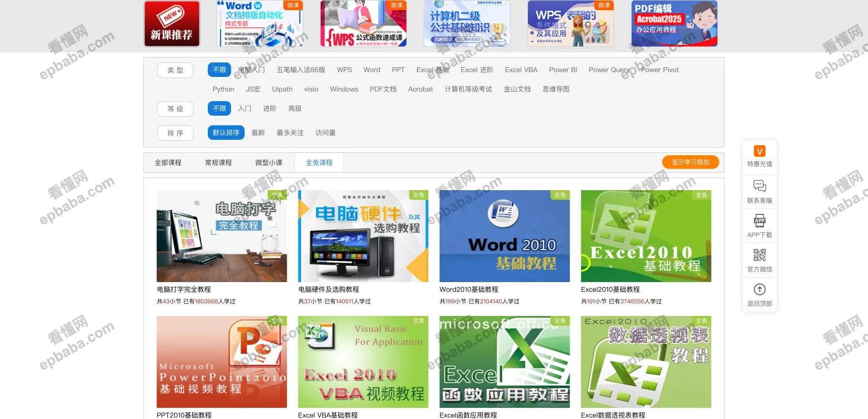Filter by Acrobat type

[420, 89]
